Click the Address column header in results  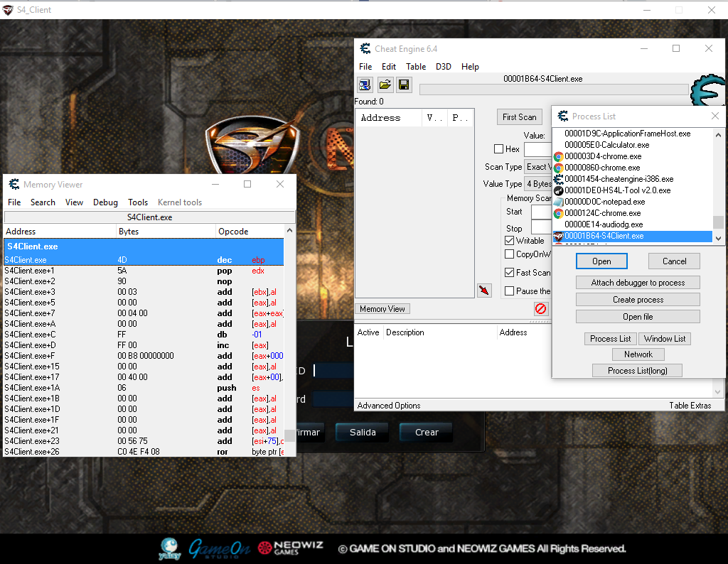coord(389,118)
